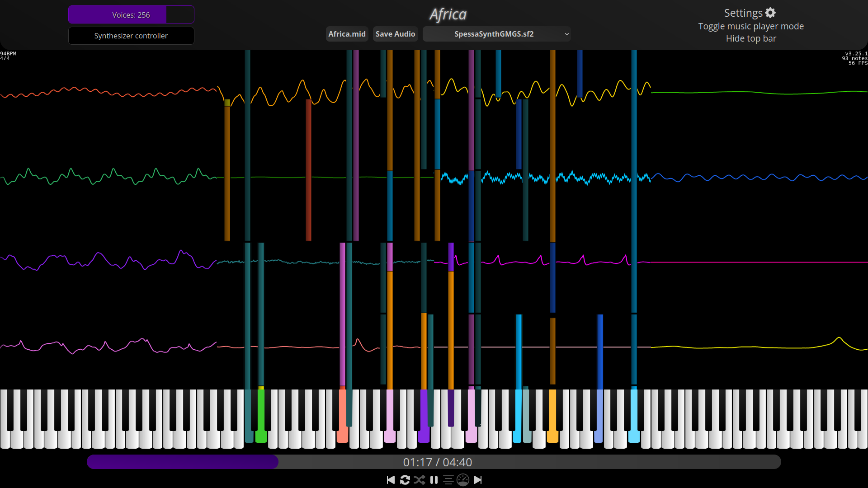Viewport: 868px width, 488px height.
Task: Skip to the previous song
Action: pyautogui.click(x=391, y=480)
